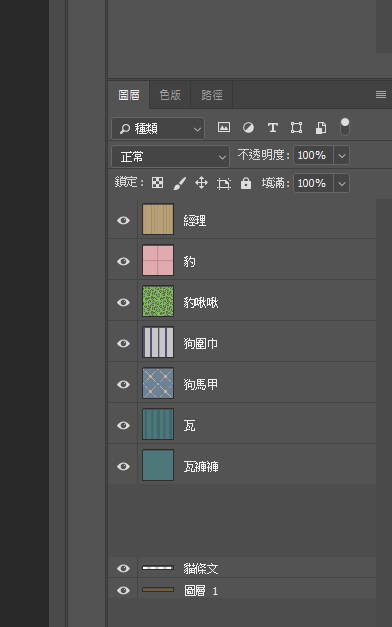This screenshot has width=392, height=627.
Task: Click the 填滿 100% value field
Action: (314, 183)
